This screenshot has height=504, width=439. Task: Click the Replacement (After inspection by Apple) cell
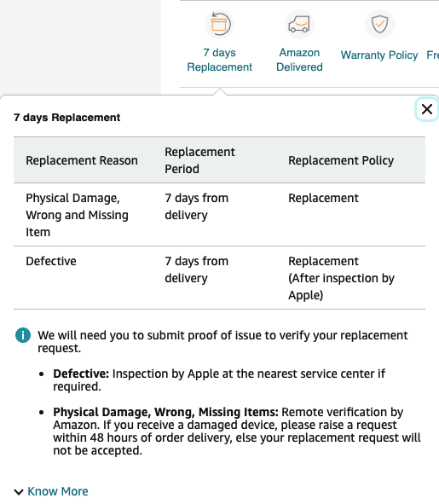pyautogui.click(x=341, y=278)
